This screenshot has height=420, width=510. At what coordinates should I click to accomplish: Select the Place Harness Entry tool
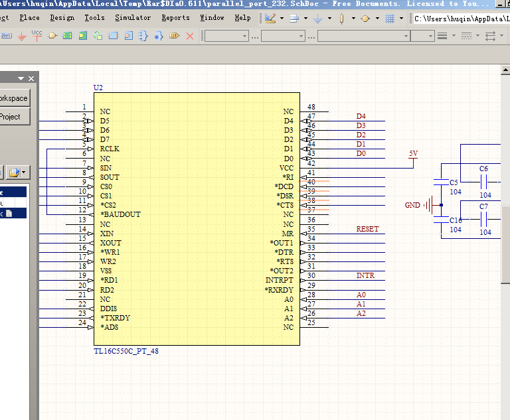[x=159, y=36]
